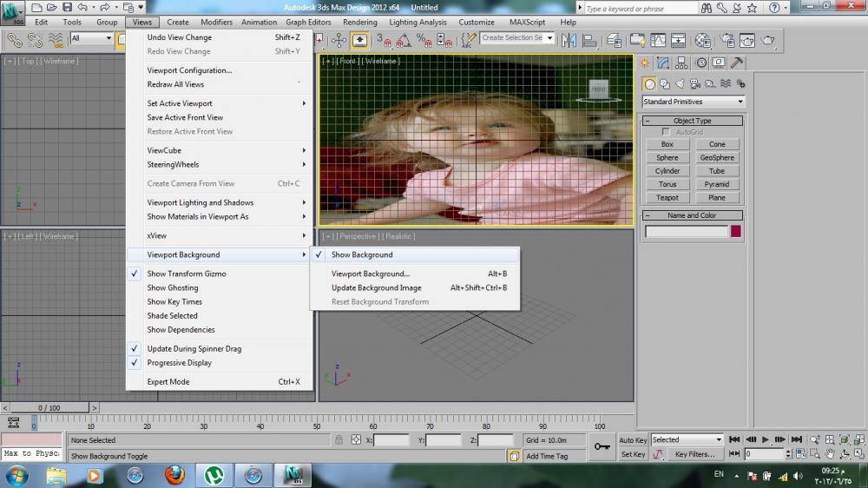This screenshot has width=868, height=488.
Task: Open the Utilities hammer tab
Action: 737,63
